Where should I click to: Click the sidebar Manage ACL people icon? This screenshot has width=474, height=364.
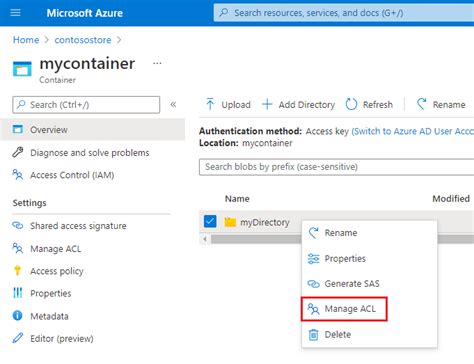coord(18,248)
